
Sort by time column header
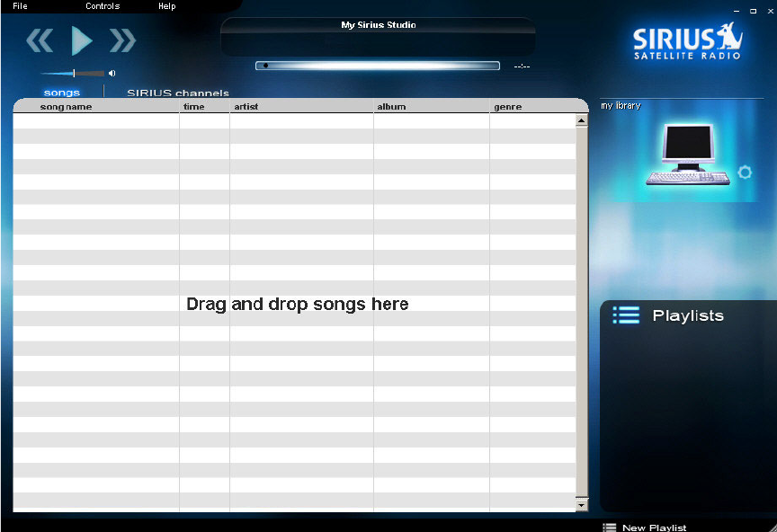(x=193, y=107)
